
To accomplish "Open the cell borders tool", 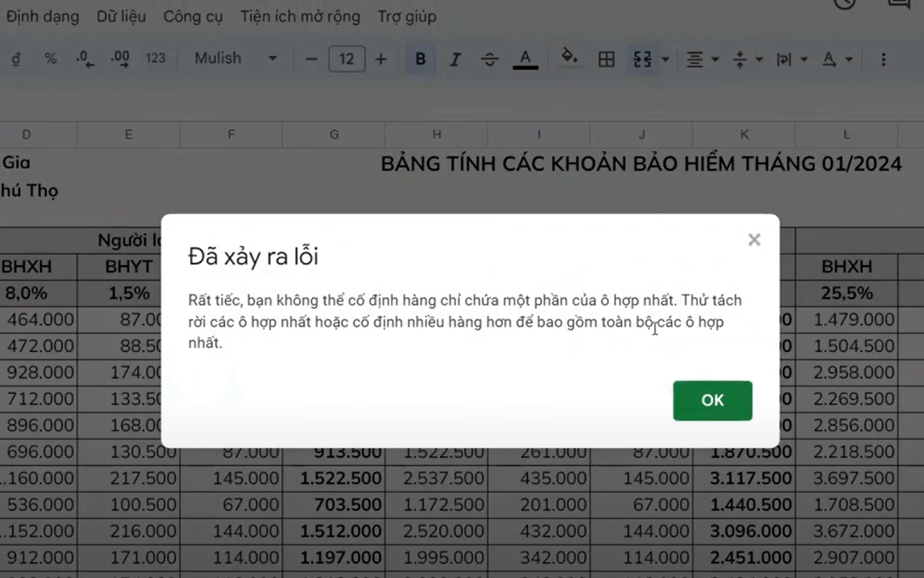I will pyautogui.click(x=607, y=59).
